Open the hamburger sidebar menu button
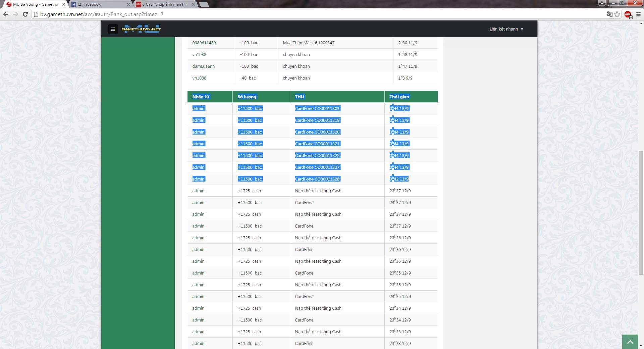 (113, 29)
